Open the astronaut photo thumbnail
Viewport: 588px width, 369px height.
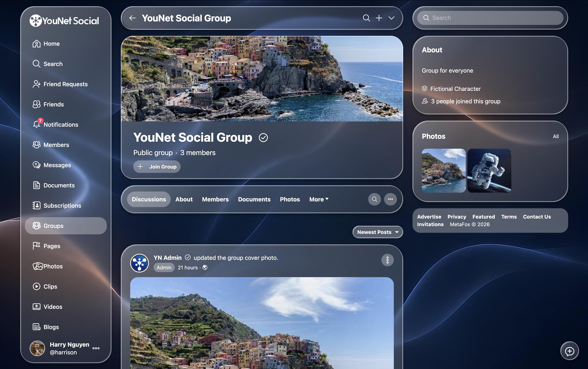coord(489,171)
